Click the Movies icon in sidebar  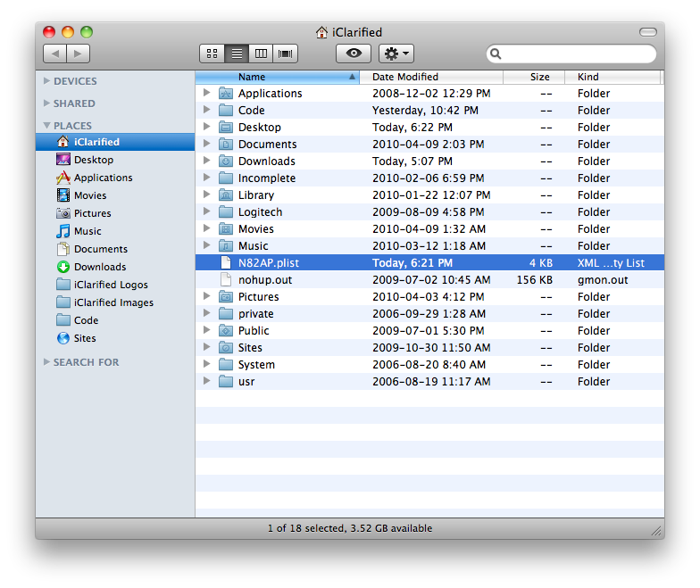(x=63, y=195)
